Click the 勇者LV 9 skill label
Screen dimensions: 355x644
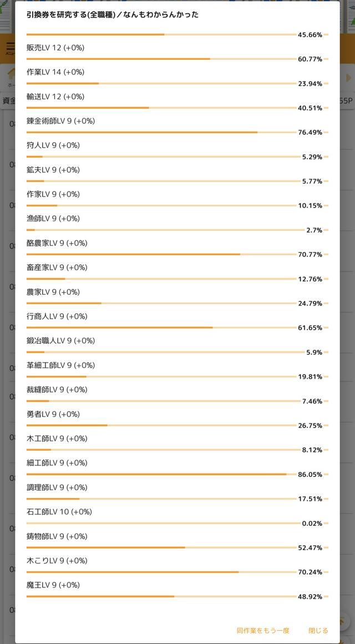tap(53, 414)
